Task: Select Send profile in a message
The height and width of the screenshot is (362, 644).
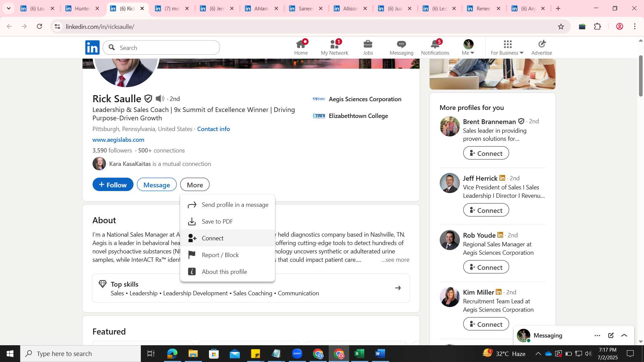Action: [227, 205]
